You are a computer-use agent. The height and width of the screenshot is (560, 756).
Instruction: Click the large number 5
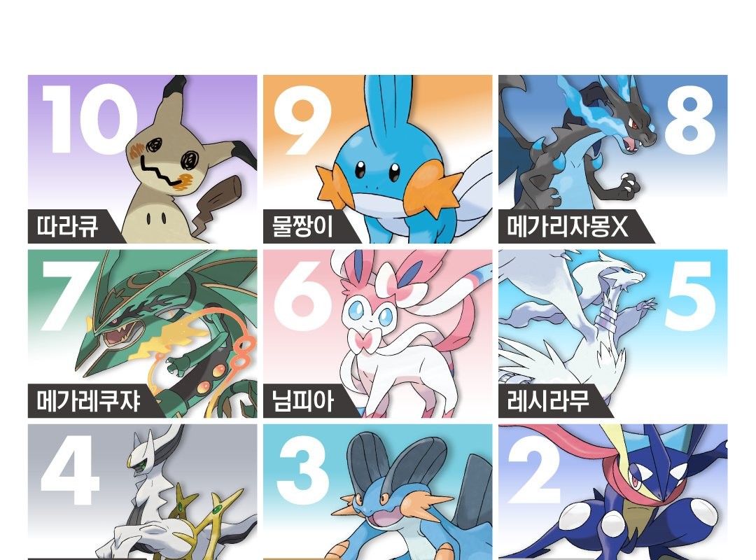[689, 295]
